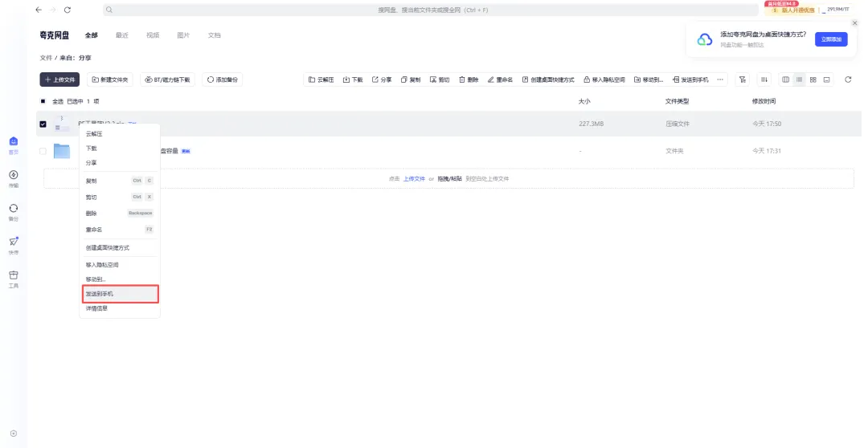Open the 传输 transfer icon in sidebar

pos(14,175)
